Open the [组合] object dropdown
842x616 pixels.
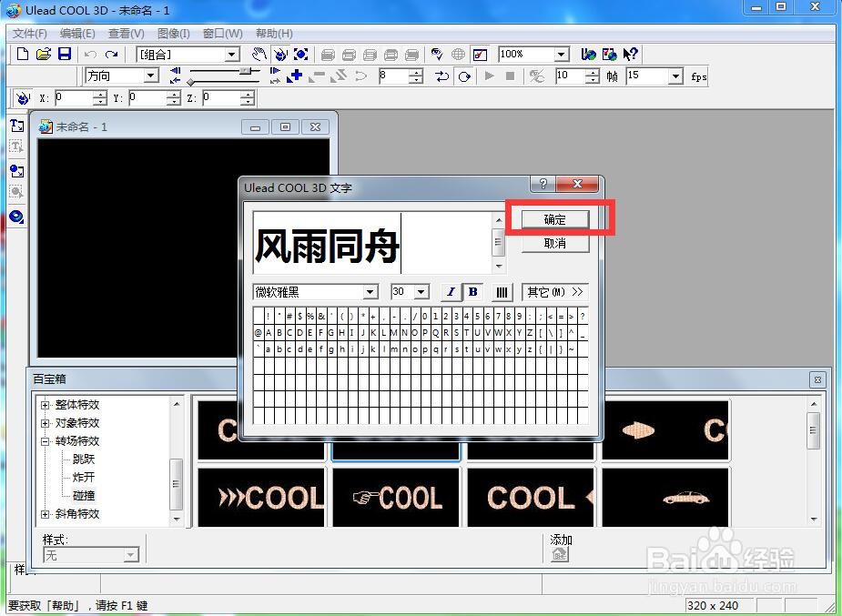pyautogui.click(x=232, y=55)
